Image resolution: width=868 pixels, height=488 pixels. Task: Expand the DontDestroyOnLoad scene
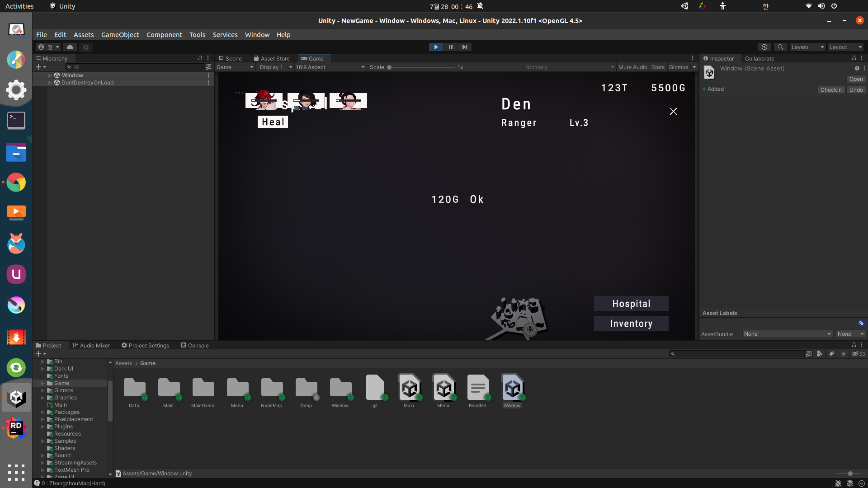click(x=50, y=83)
